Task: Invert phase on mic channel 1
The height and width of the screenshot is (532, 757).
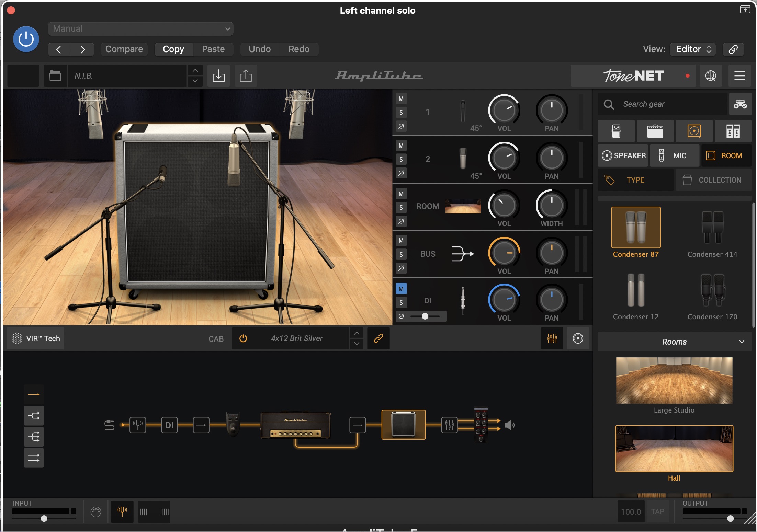Action: point(401,126)
